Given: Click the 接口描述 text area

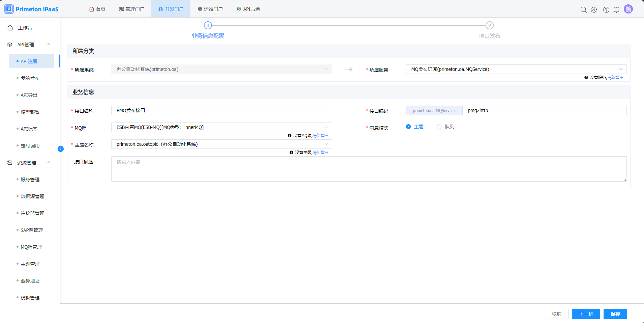Looking at the screenshot, I should [369, 169].
